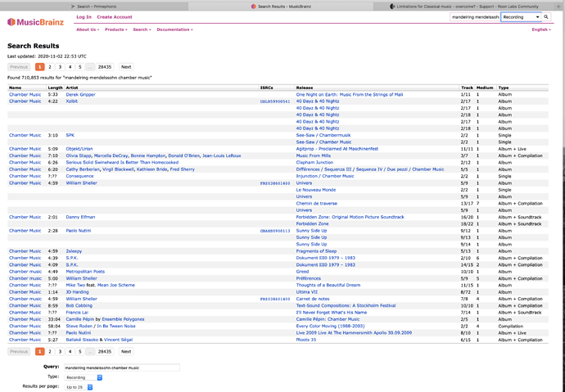Go to page 3 in top pagination
This screenshot has width=565, height=392.
coord(60,67)
